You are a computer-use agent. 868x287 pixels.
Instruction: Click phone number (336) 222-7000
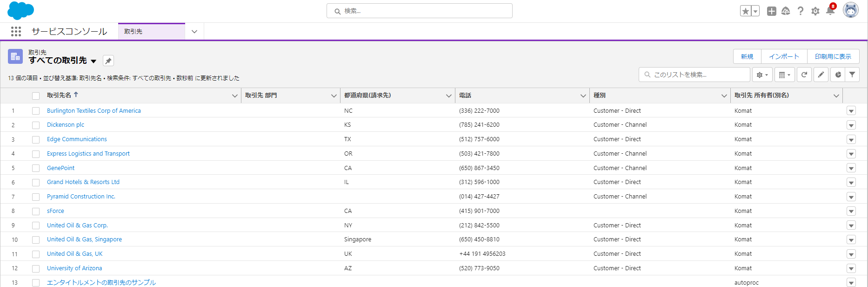point(479,110)
